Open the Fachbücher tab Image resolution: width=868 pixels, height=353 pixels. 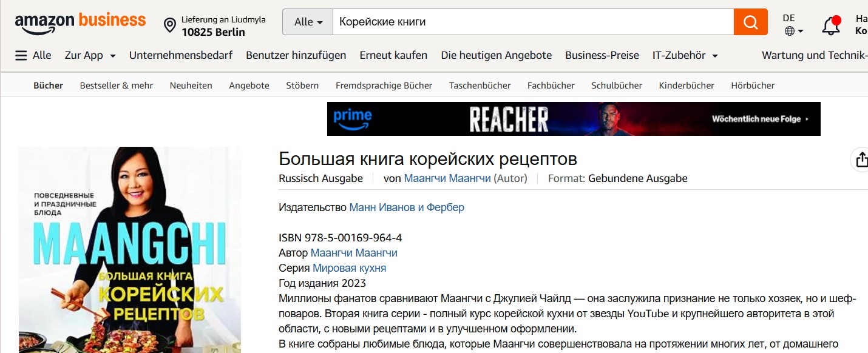(x=551, y=86)
